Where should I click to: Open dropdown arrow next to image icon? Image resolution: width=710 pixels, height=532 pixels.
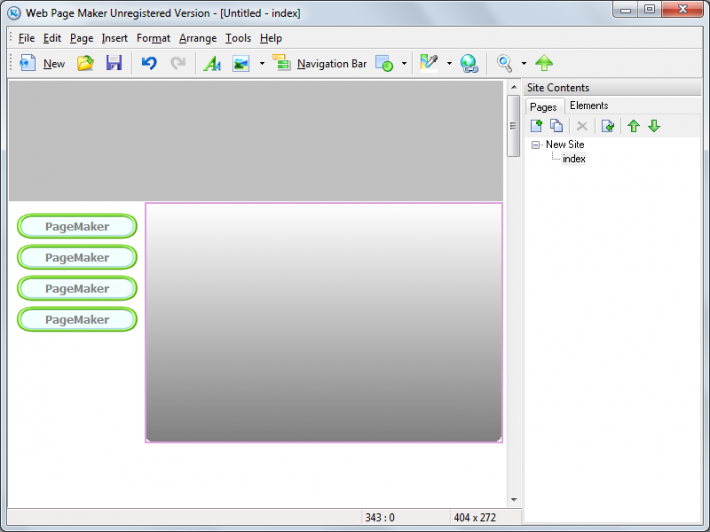(262, 63)
